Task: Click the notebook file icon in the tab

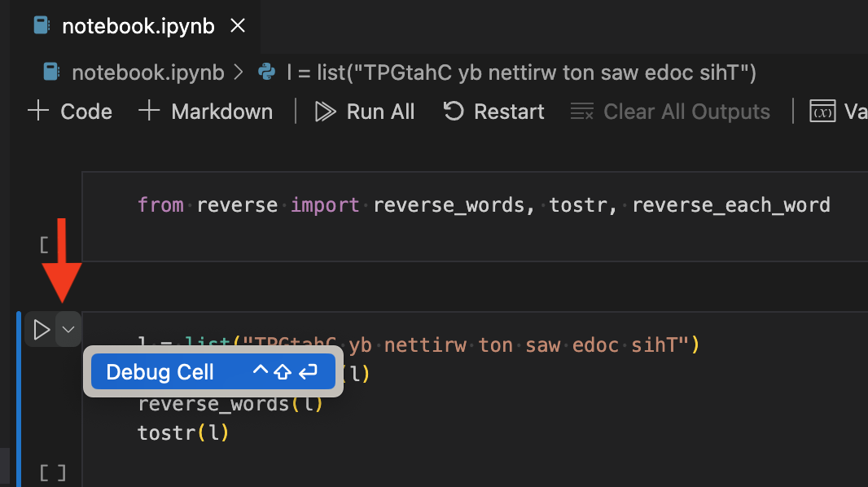Action: coord(42,25)
